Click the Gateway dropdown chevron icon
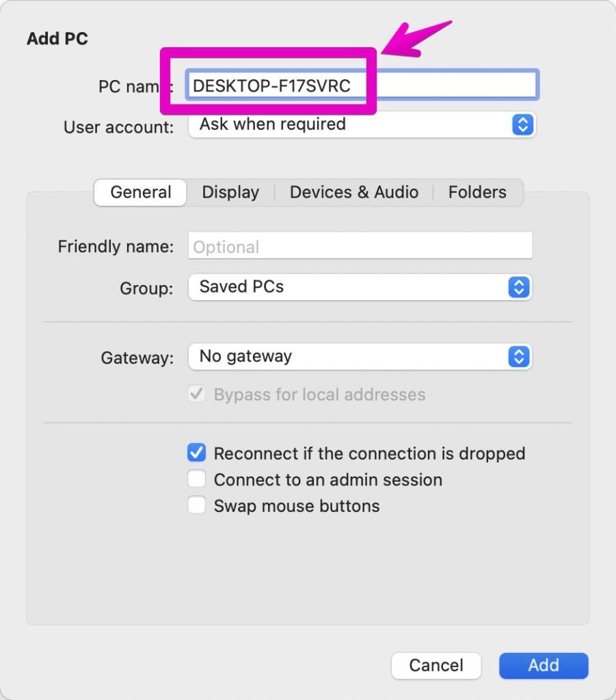 coord(519,356)
